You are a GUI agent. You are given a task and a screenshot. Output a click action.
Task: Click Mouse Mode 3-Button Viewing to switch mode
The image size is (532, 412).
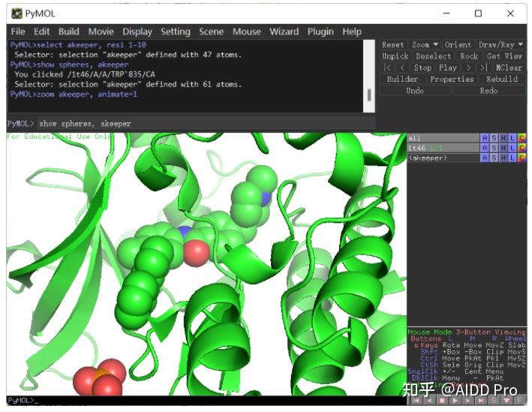tap(465, 332)
